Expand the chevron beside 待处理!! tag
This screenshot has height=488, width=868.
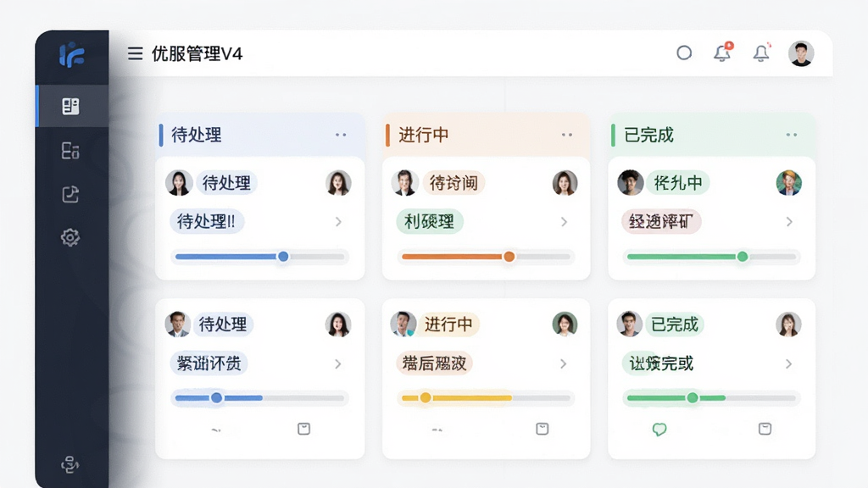pos(338,222)
